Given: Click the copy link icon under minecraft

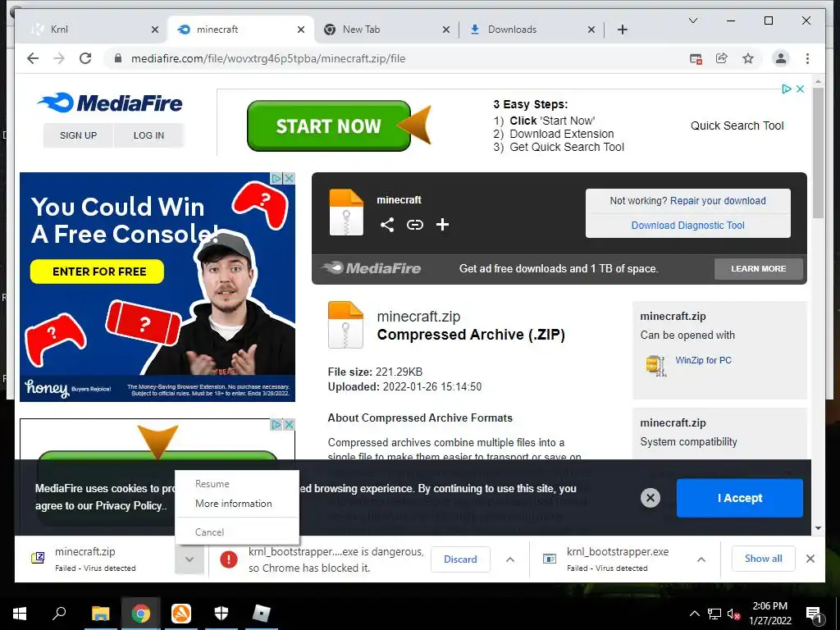Looking at the screenshot, I should click(x=414, y=225).
